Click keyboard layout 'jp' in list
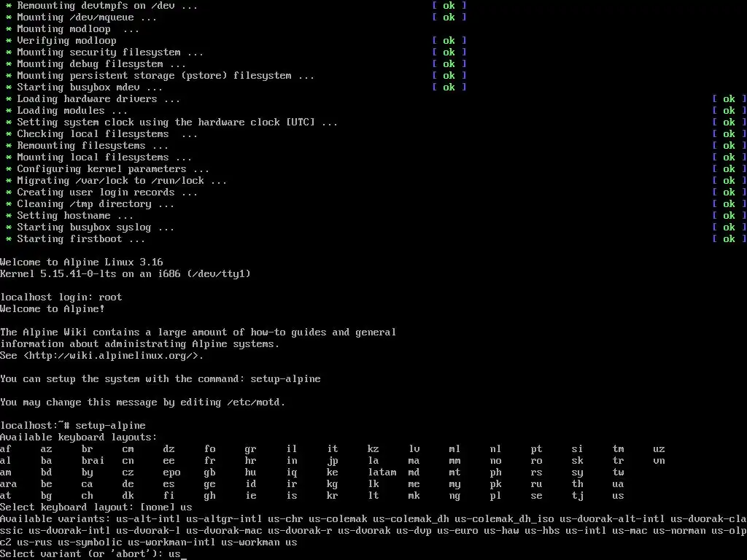The height and width of the screenshot is (560, 747). [x=333, y=461]
